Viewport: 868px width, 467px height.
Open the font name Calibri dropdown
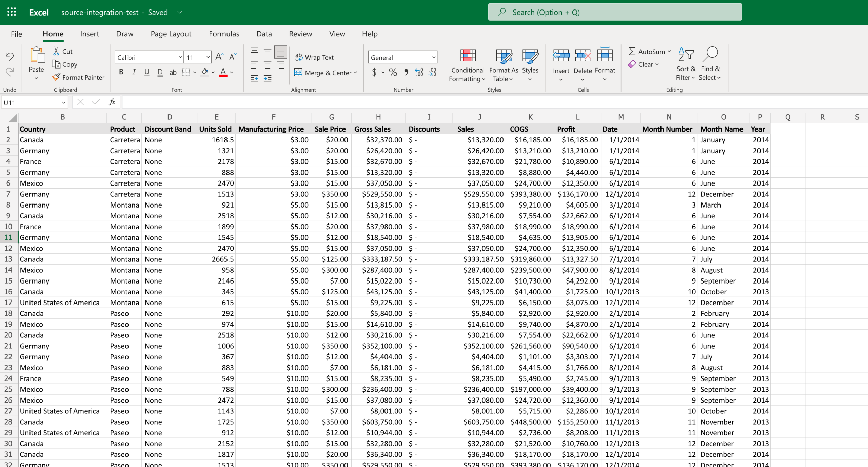[180, 57]
